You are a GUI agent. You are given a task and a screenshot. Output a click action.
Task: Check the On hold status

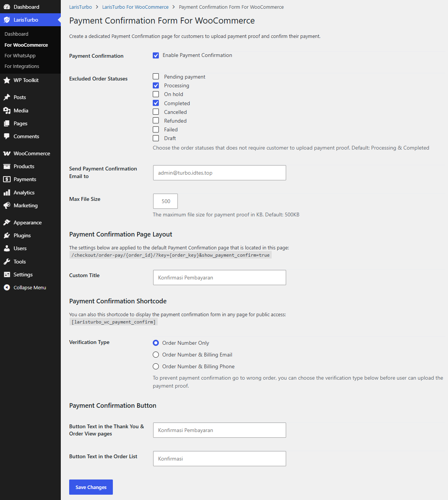(156, 94)
